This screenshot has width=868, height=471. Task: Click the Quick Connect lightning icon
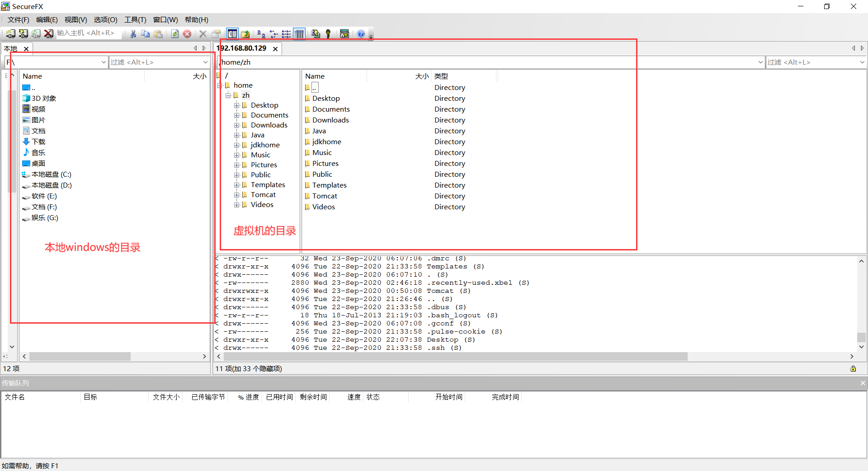(23, 33)
